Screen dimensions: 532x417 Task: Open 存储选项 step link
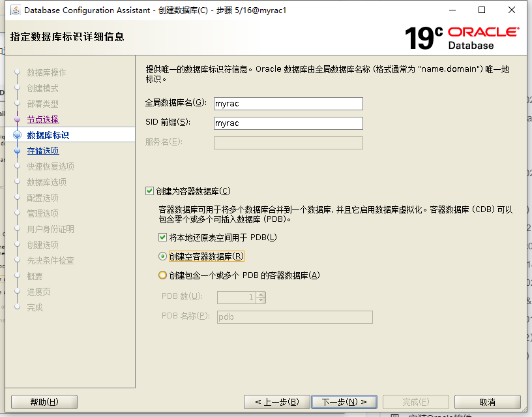[x=43, y=151]
